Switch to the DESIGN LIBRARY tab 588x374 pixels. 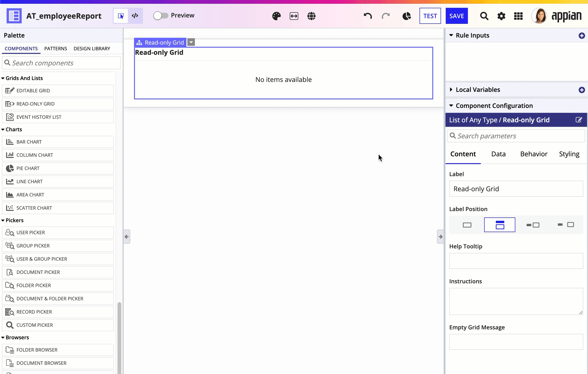92,49
